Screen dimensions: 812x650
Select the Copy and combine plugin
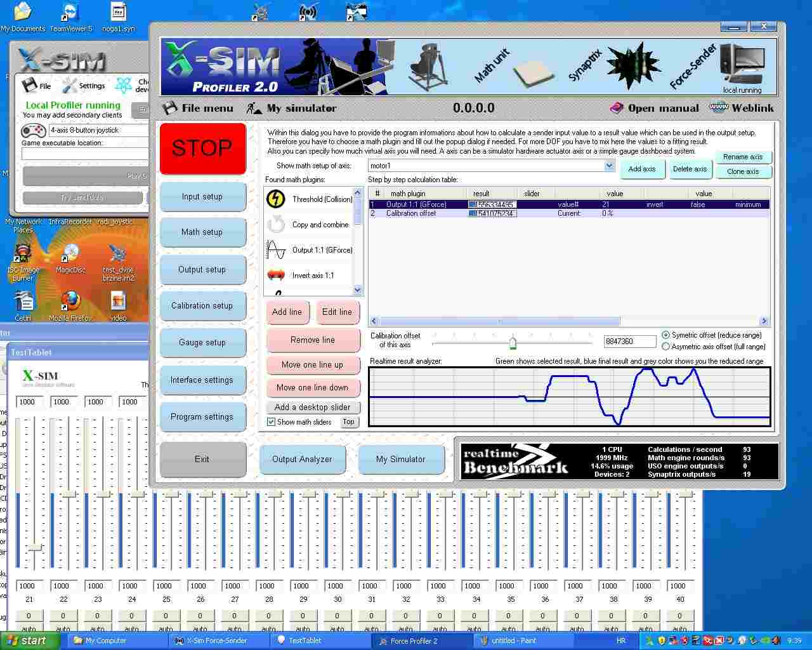(x=308, y=225)
